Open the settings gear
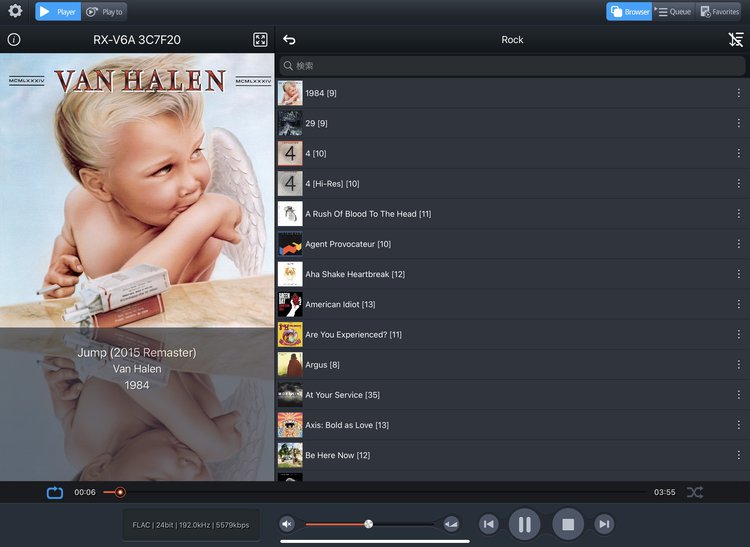This screenshot has width=750, height=547. pyautogui.click(x=15, y=11)
